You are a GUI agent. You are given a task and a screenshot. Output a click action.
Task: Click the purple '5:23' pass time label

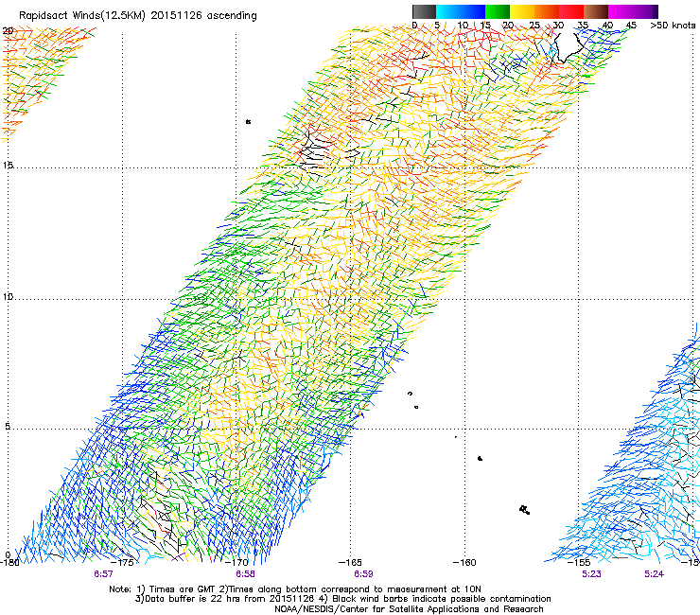pyautogui.click(x=591, y=574)
